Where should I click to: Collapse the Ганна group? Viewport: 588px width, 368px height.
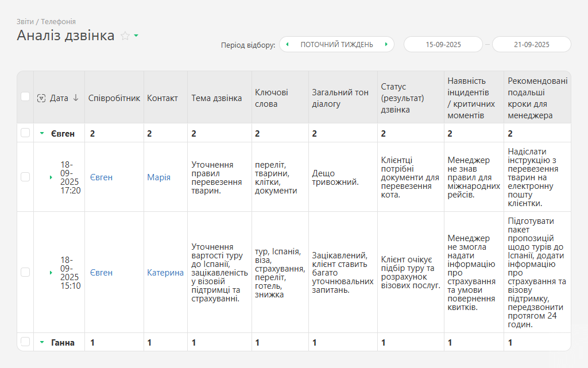[x=42, y=343]
